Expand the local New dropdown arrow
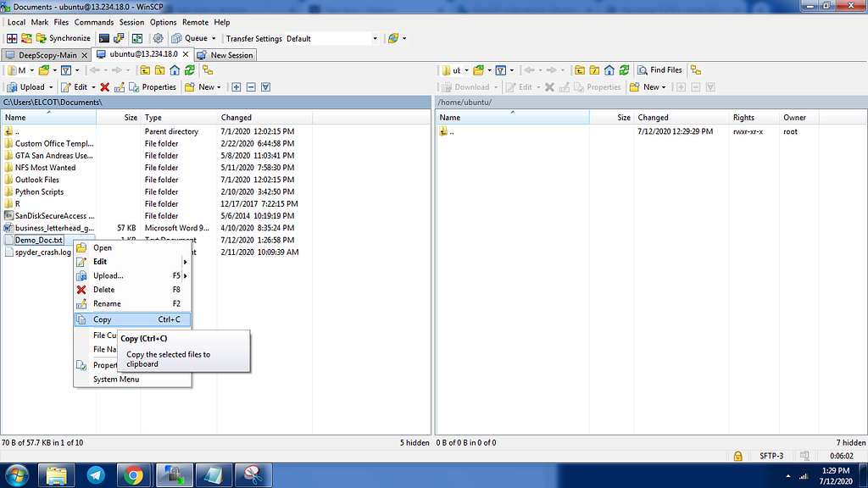The width and height of the screenshot is (868, 488). 219,87
